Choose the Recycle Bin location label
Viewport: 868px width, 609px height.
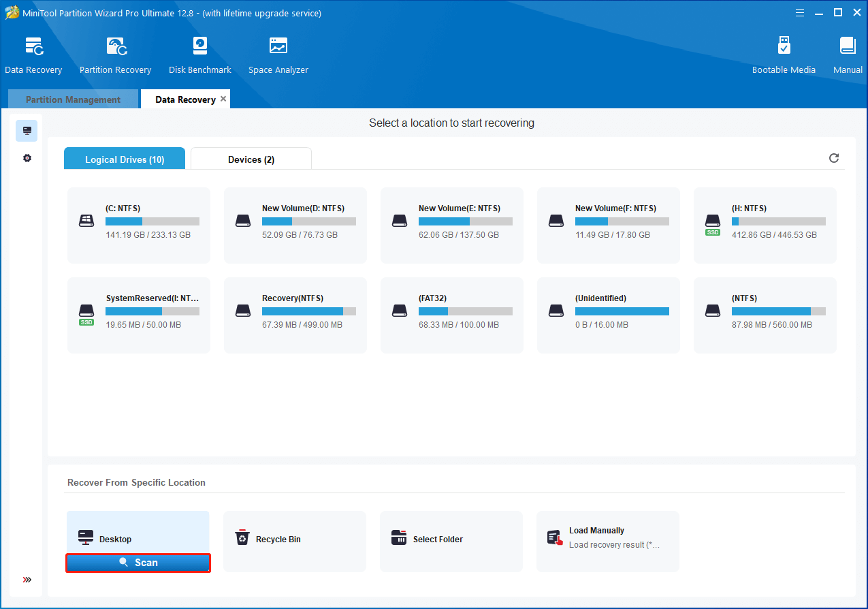(278, 540)
